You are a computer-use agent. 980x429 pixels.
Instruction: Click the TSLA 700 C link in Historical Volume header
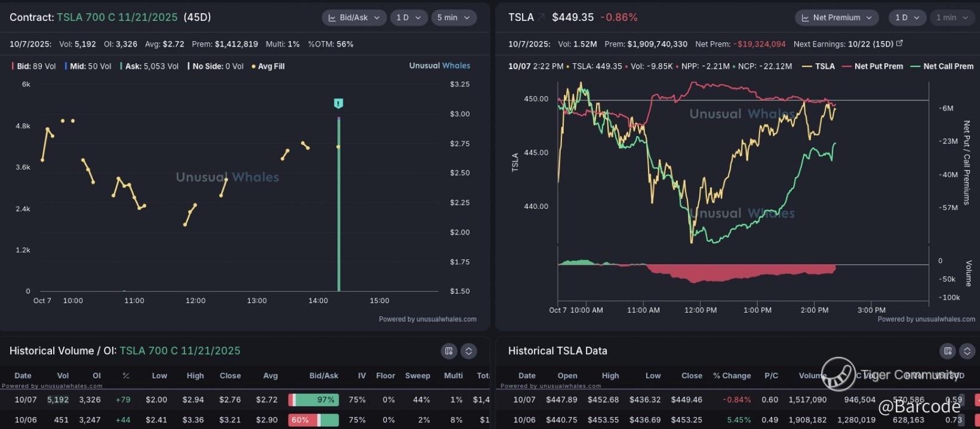point(180,351)
